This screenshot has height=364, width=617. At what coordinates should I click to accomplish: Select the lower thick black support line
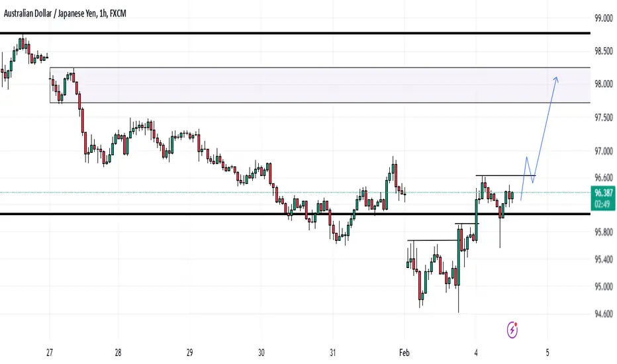pos(295,214)
